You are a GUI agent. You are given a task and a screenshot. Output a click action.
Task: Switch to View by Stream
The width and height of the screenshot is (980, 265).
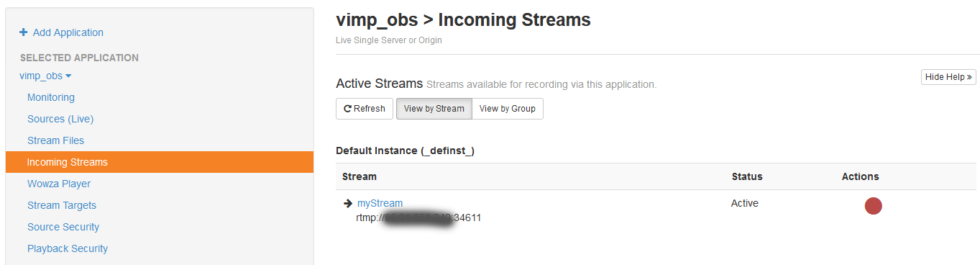pos(434,109)
